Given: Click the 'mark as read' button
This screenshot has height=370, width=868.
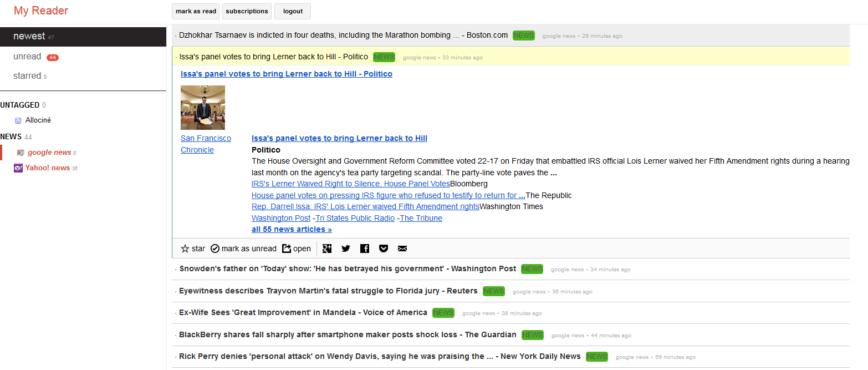Looking at the screenshot, I should tap(196, 11).
